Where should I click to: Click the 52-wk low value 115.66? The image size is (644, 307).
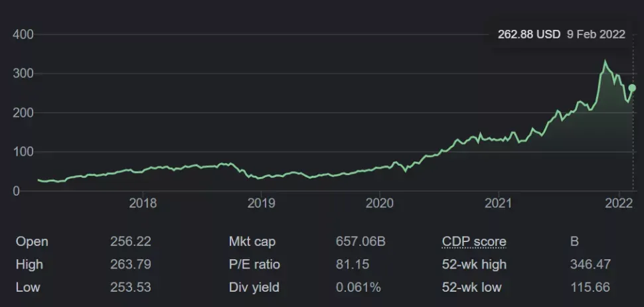(x=590, y=287)
